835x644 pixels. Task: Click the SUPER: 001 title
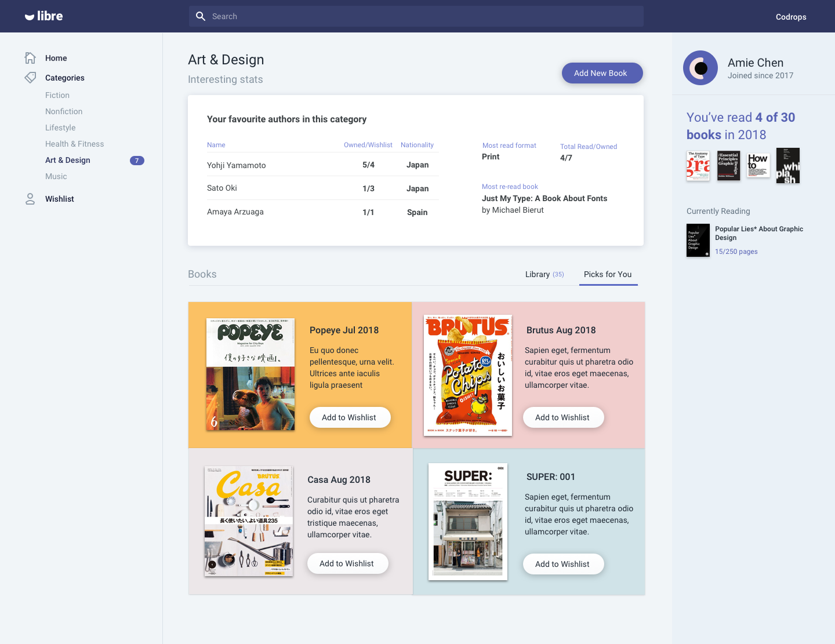point(551,476)
